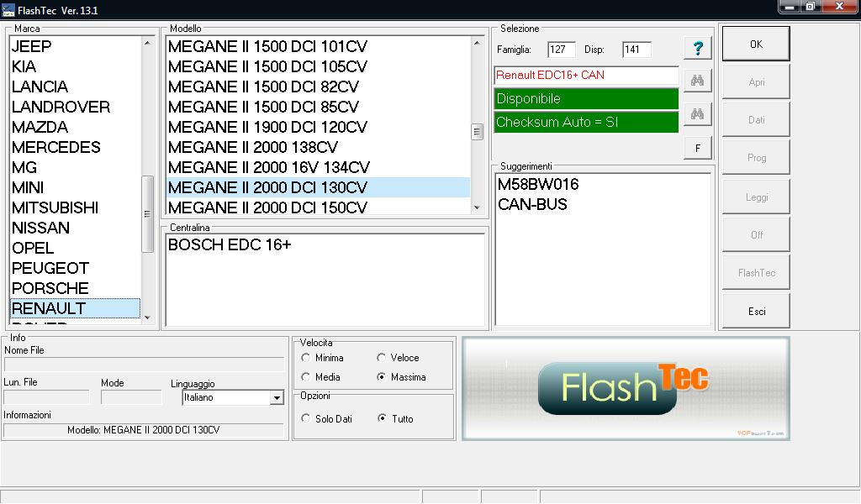Select PEUGEOT in the Marca list
Screen dimensions: 861x504
pyautogui.click(x=75, y=268)
